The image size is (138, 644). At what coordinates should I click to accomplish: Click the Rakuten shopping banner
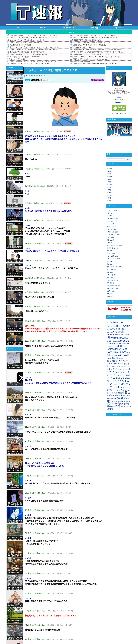(x=119, y=308)
